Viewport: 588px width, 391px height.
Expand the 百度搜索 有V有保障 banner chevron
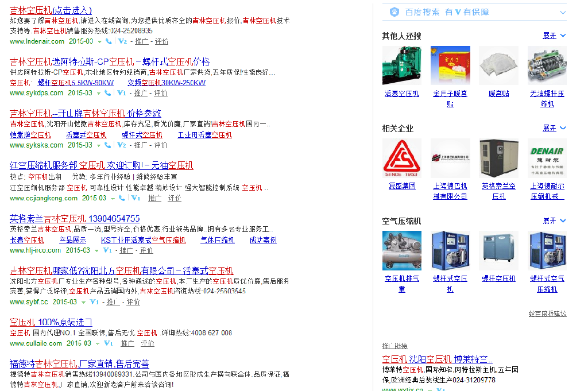click(563, 13)
